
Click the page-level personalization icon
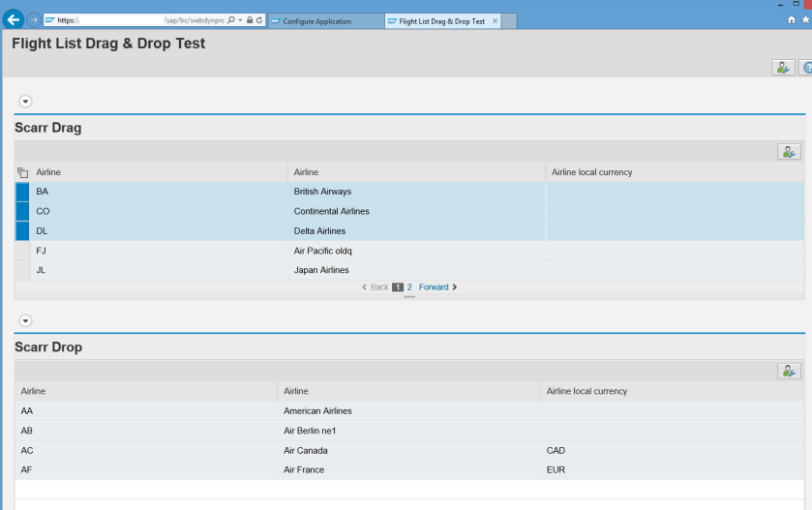[x=783, y=67]
